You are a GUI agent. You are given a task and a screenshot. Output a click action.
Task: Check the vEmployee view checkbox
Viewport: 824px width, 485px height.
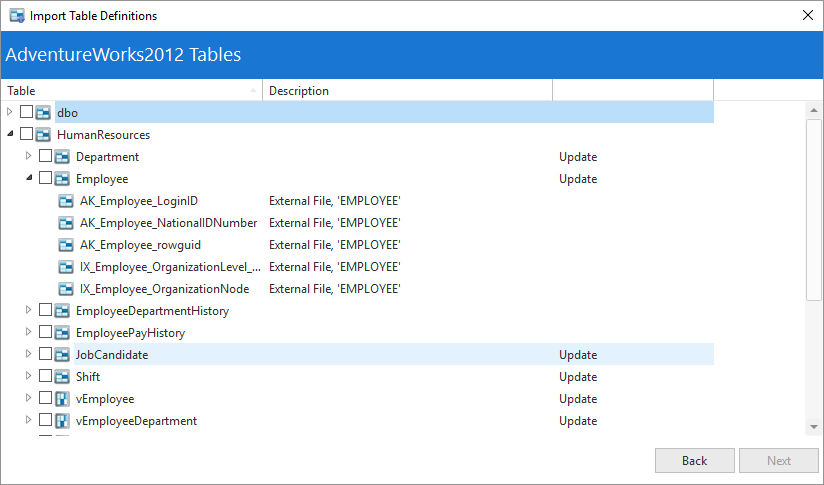pyautogui.click(x=45, y=398)
